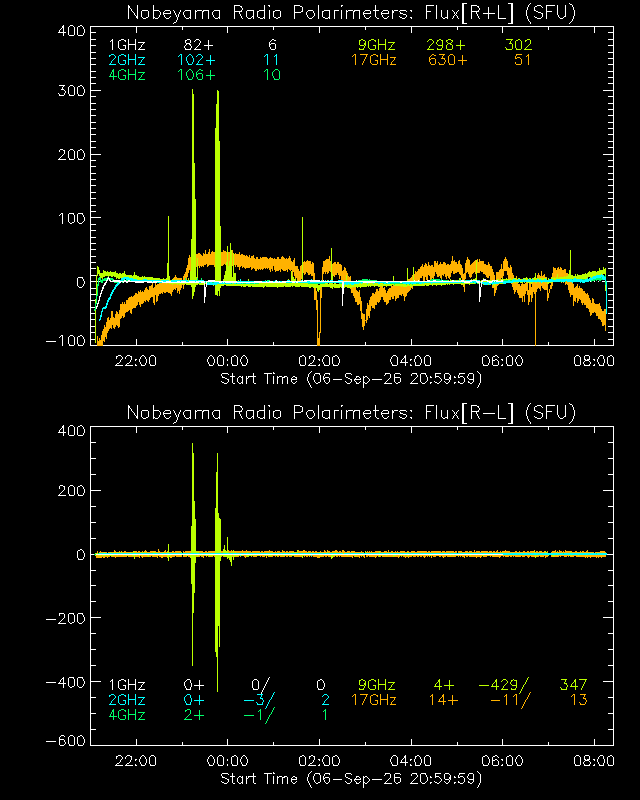Click the 04:00 tick label on top plot
640x800 pixels.
click(x=410, y=361)
